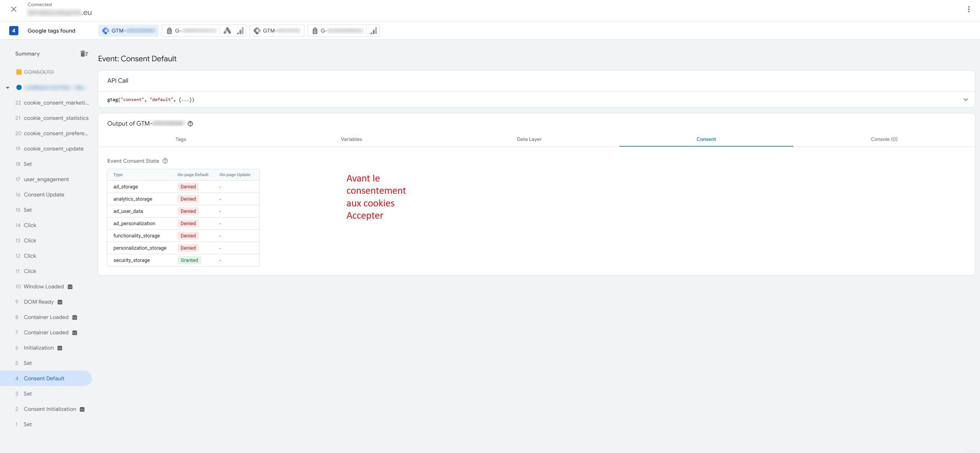
Task: Open the three-dot more options menu
Action: coord(969,9)
